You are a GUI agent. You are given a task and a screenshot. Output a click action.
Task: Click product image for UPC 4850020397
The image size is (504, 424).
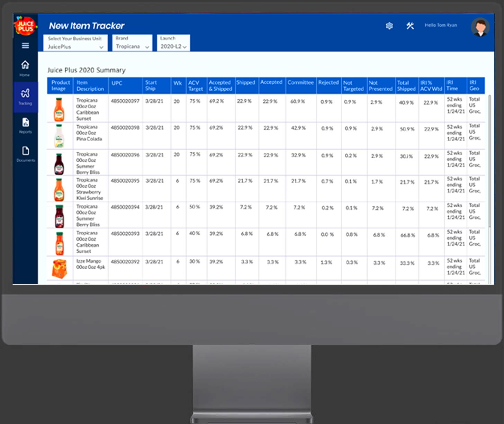(x=59, y=109)
